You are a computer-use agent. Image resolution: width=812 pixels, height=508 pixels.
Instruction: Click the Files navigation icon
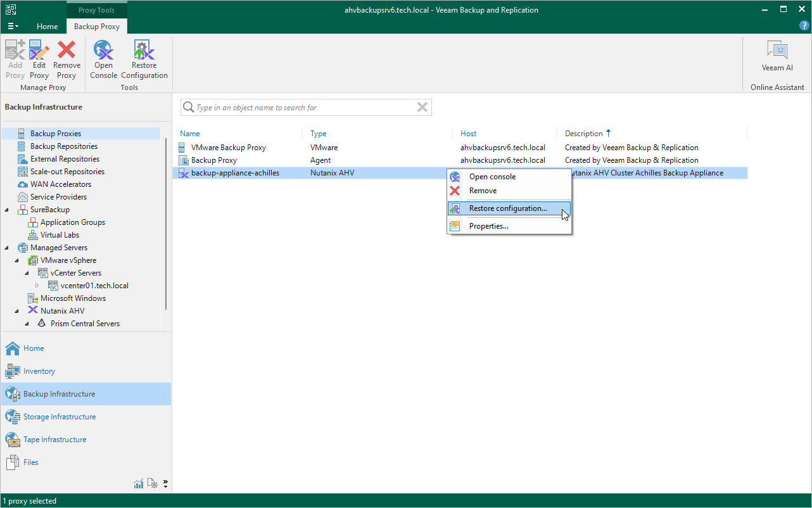tap(13, 462)
